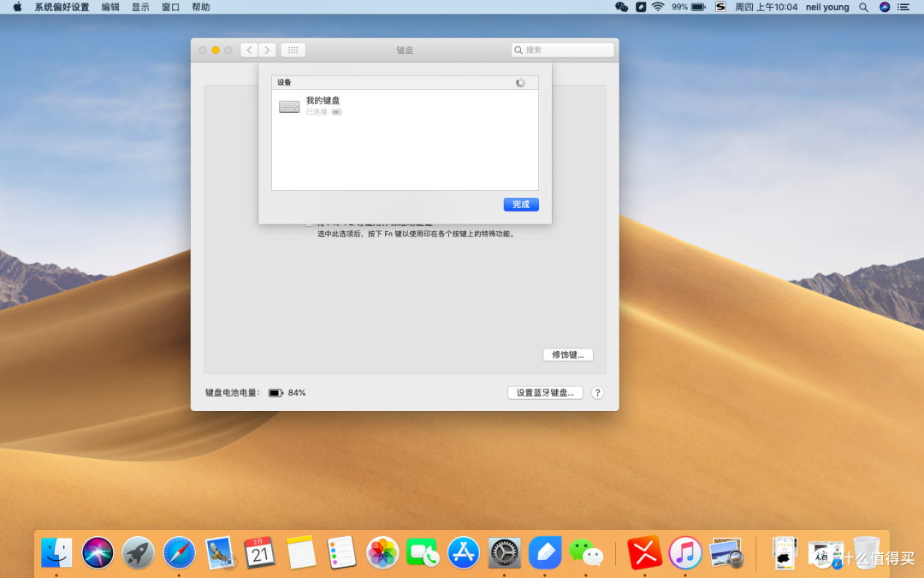Open iTunes from the Dock
The image size is (924, 578).
click(x=685, y=553)
